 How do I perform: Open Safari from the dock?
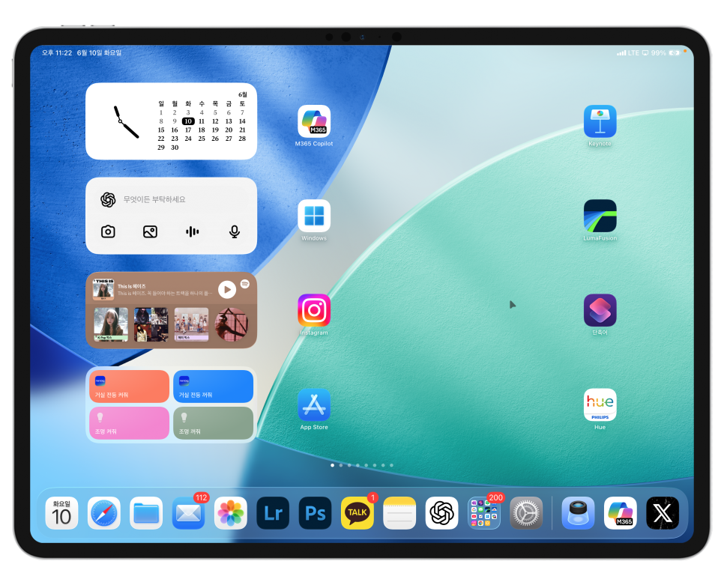[x=104, y=513]
